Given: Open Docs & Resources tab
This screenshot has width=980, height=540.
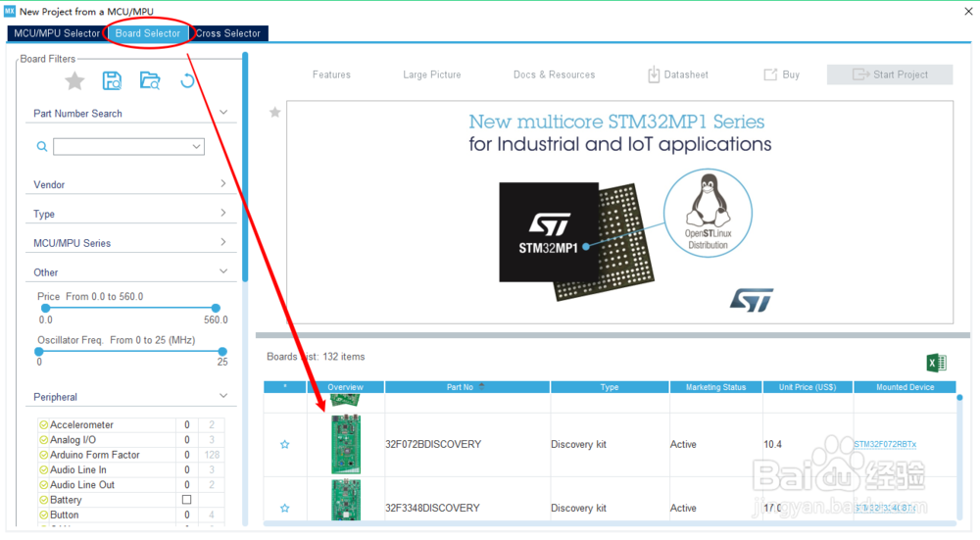Looking at the screenshot, I should pyautogui.click(x=554, y=74).
